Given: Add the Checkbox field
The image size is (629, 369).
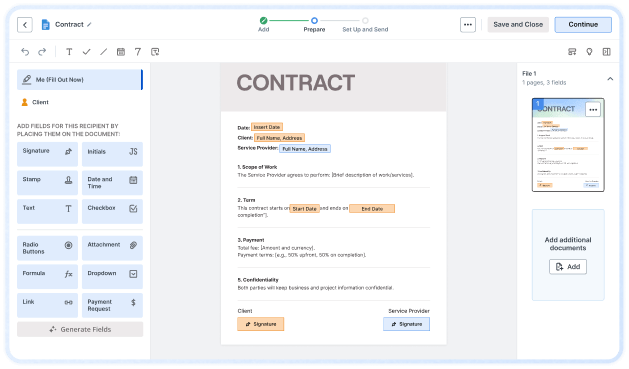Looking at the screenshot, I should [x=112, y=211].
